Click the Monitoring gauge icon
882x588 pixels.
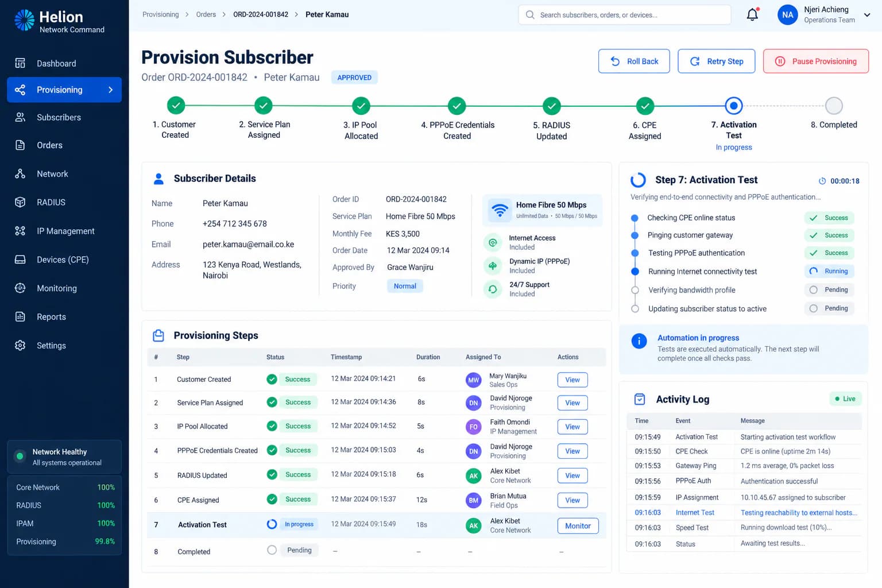pos(20,288)
